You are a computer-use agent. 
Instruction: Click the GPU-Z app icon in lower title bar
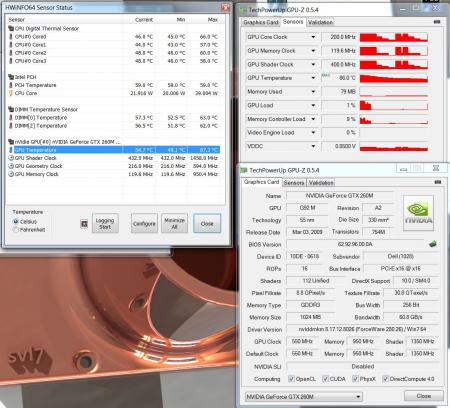pos(244,170)
